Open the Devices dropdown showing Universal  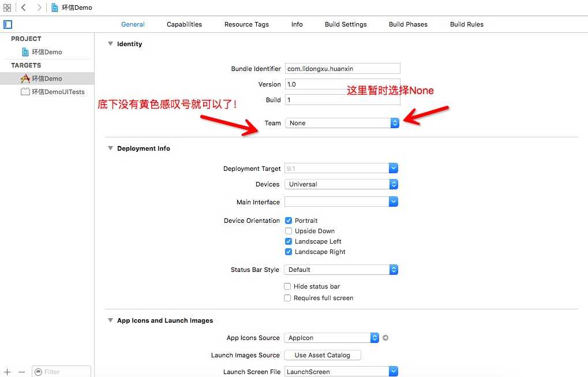pos(341,184)
